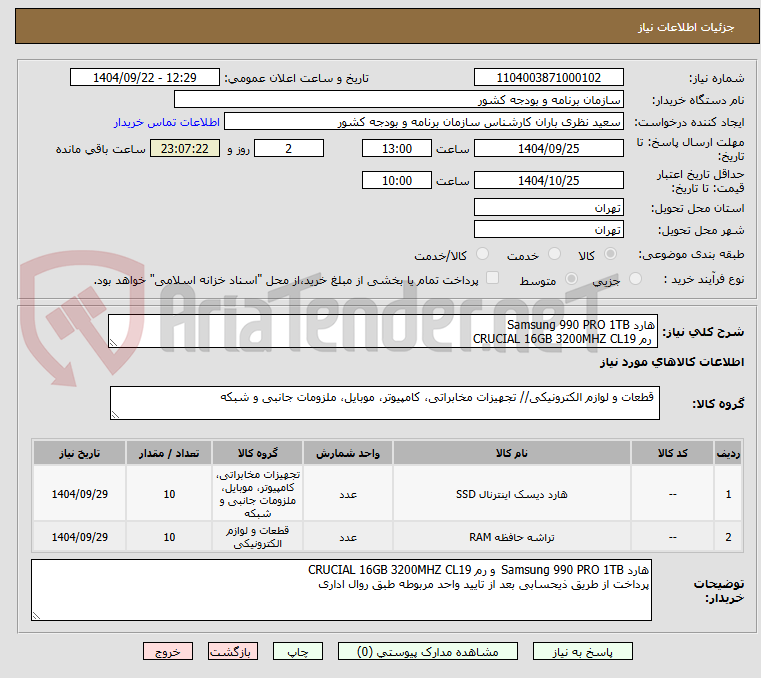Open مشاهده مدارک پیوستی (0) button
Screen dimensions: 761x678
pos(428,651)
